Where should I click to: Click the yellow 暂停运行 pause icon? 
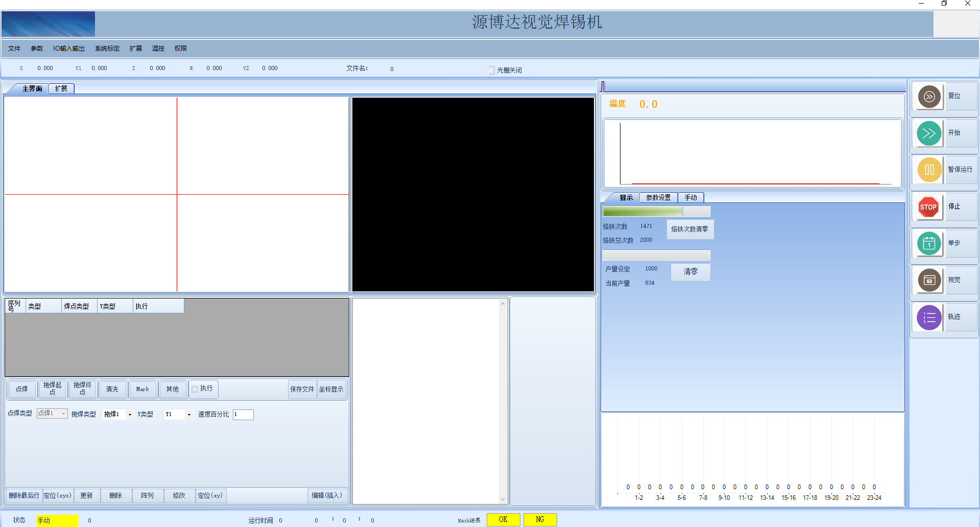pyautogui.click(x=929, y=170)
